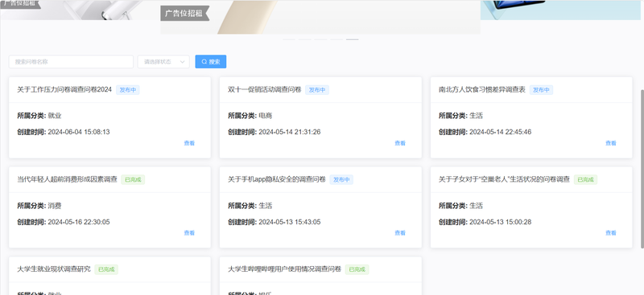Click creation time 2024-05-13 15:43:05
644x295 pixels.
(x=290, y=222)
